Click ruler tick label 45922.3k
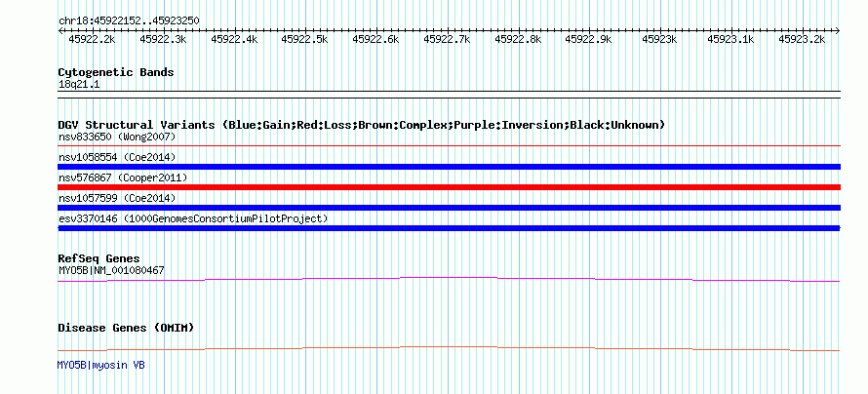Viewport: 868px width, 394px height. click(163, 39)
